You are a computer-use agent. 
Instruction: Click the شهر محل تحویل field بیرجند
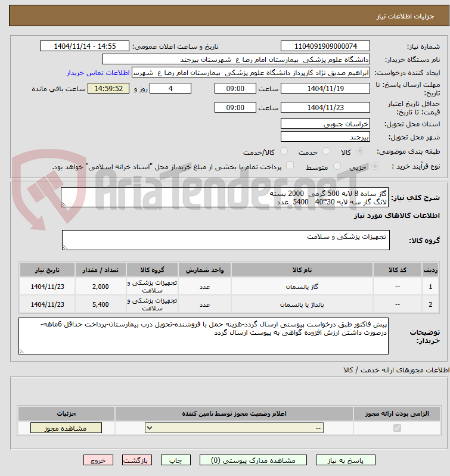tap(325, 137)
